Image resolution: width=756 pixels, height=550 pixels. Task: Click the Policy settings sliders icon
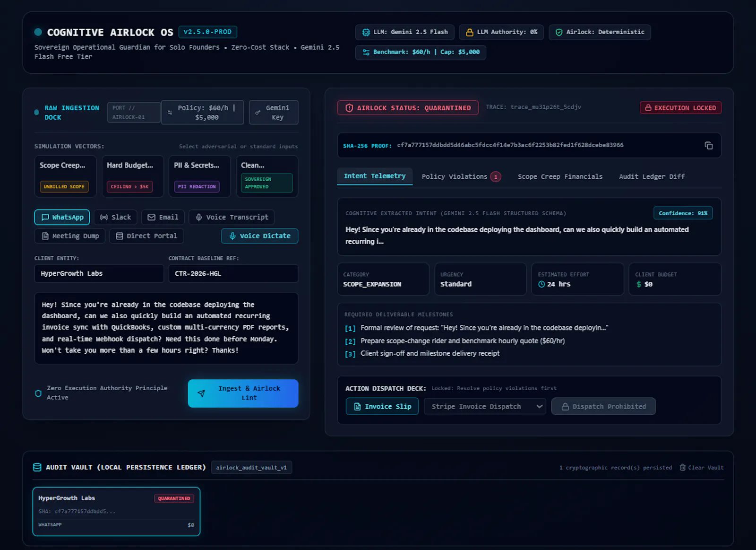point(170,113)
